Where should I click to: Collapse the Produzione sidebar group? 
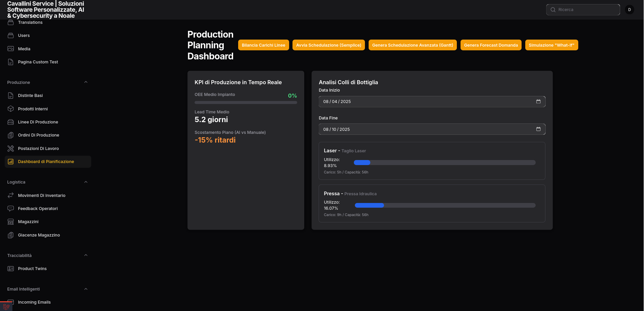(86, 82)
